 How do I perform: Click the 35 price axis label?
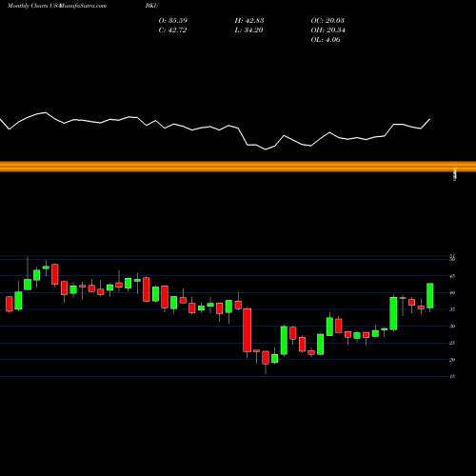[x=452, y=309]
